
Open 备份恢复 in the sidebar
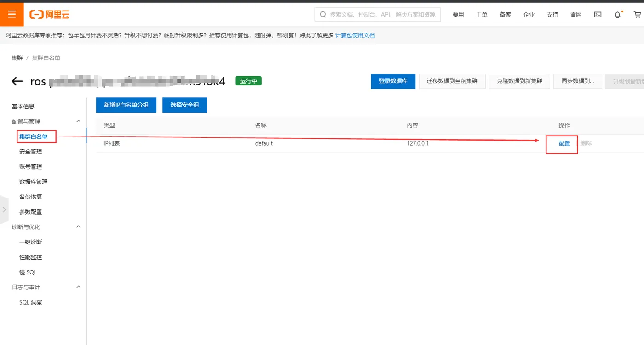tap(31, 197)
